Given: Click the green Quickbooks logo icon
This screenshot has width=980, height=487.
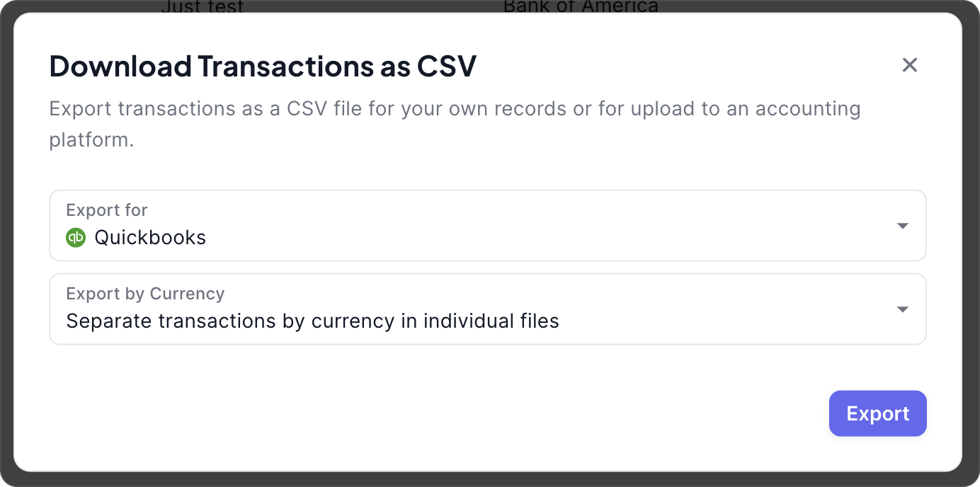Looking at the screenshot, I should pos(76,237).
